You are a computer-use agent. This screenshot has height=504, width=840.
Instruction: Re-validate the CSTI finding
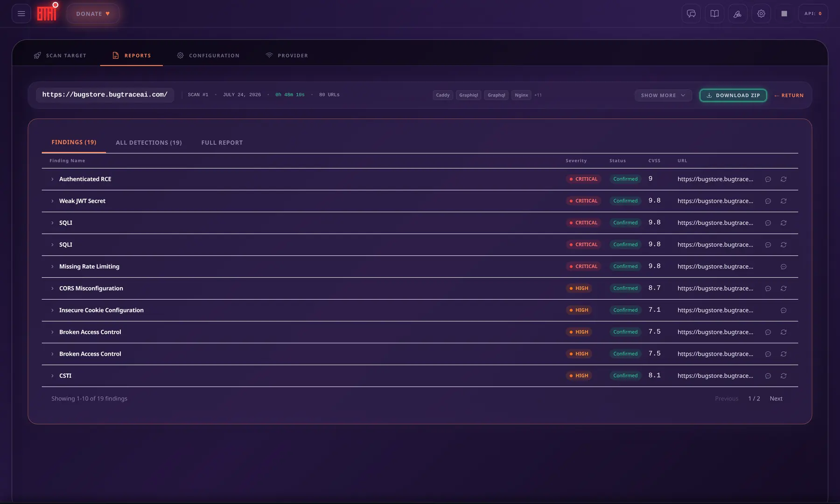coord(784,376)
